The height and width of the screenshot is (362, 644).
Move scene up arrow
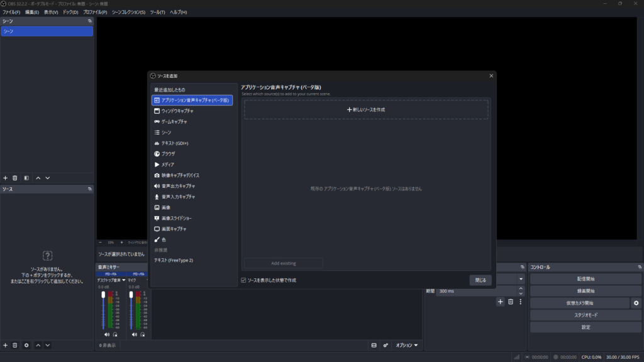(38, 178)
